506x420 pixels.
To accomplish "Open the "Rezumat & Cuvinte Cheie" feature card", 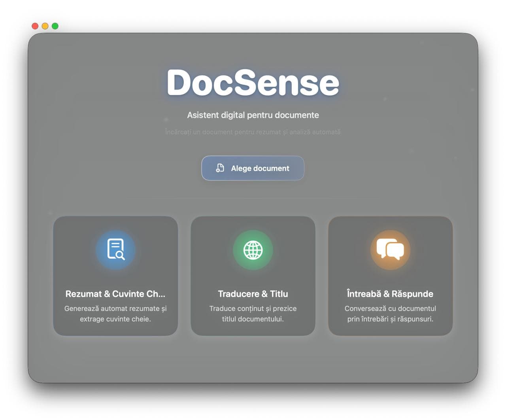I will [115, 276].
